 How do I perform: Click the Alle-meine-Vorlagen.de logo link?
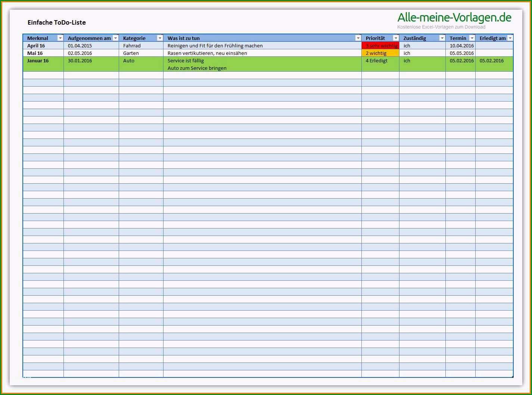coord(454,18)
